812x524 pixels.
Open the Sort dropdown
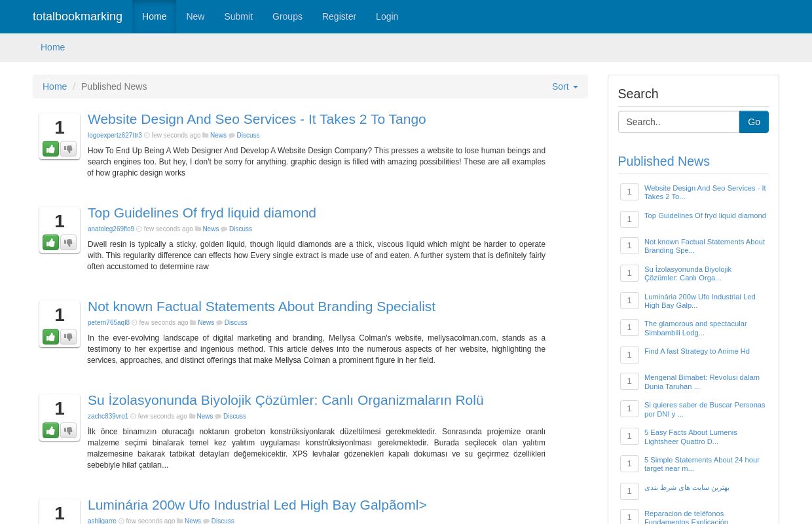pyautogui.click(x=564, y=86)
